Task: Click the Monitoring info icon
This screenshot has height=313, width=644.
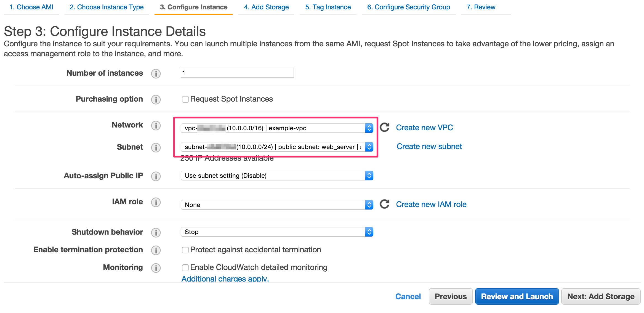Action: pos(156,268)
